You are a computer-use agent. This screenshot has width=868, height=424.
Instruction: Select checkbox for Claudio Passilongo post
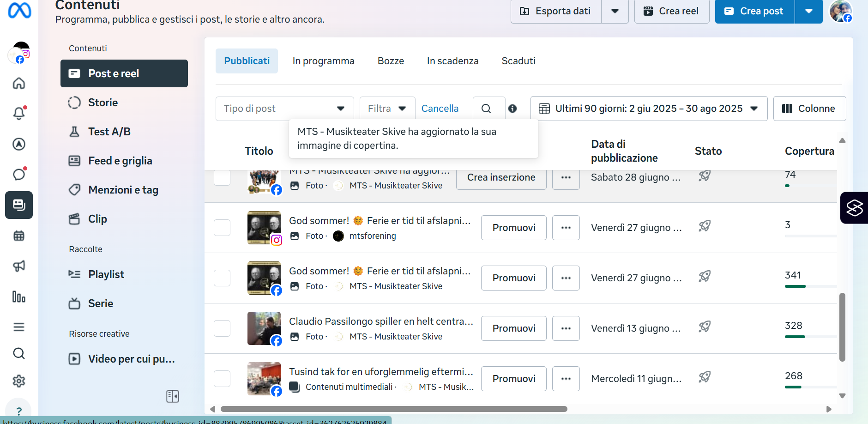(x=222, y=328)
